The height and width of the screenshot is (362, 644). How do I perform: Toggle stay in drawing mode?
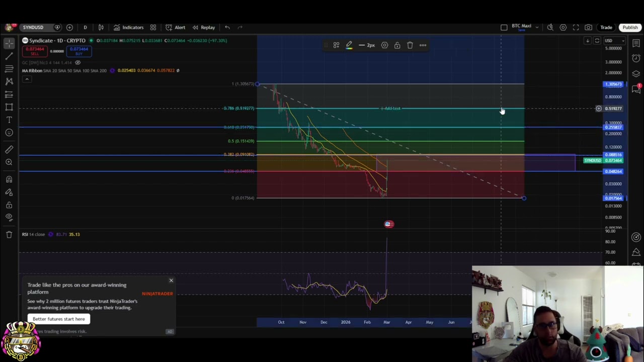[9, 192]
